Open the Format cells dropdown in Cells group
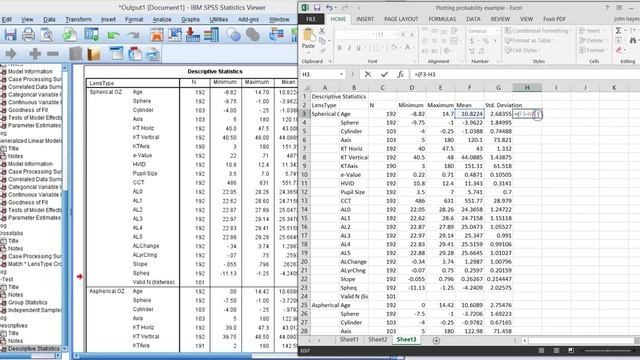 pos(592,50)
